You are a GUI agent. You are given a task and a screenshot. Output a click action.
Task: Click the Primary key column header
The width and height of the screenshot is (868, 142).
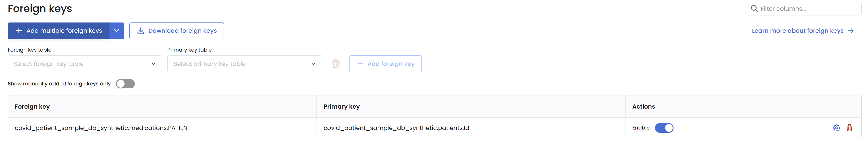(341, 107)
